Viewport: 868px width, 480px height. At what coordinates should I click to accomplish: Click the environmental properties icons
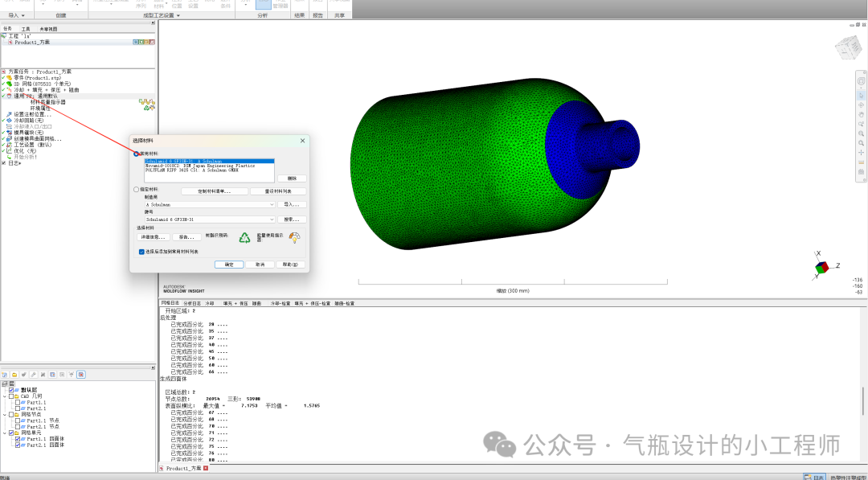(149, 108)
